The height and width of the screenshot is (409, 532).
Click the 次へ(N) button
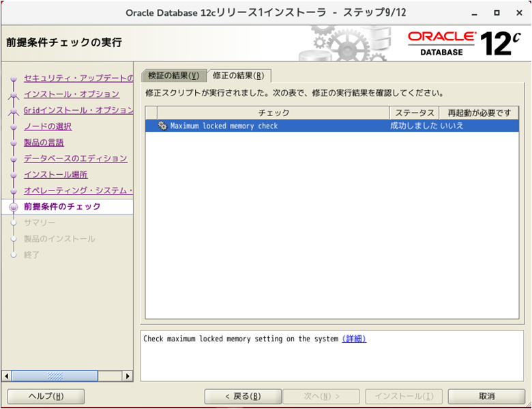point(321,396)
